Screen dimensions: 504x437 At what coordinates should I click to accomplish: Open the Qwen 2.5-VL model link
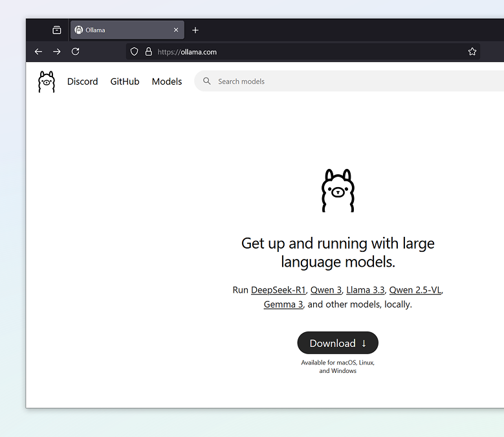click(x=415, y=290)
